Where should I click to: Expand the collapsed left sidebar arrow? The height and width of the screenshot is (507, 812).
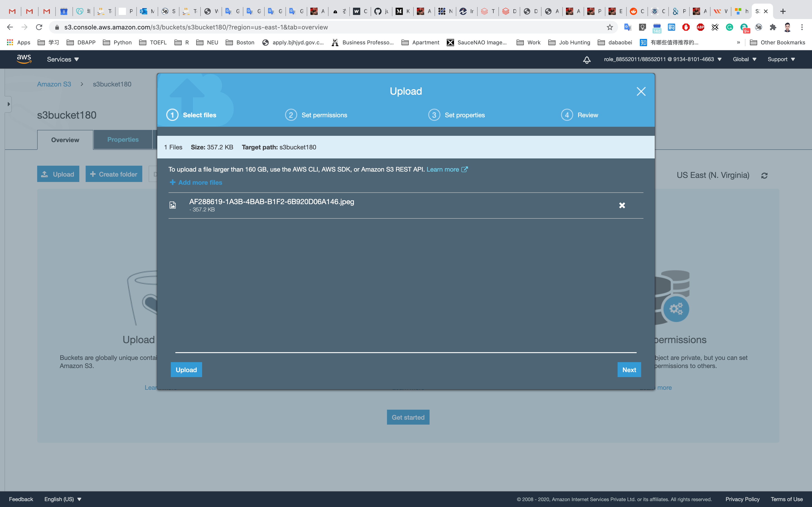click(9, 104)
